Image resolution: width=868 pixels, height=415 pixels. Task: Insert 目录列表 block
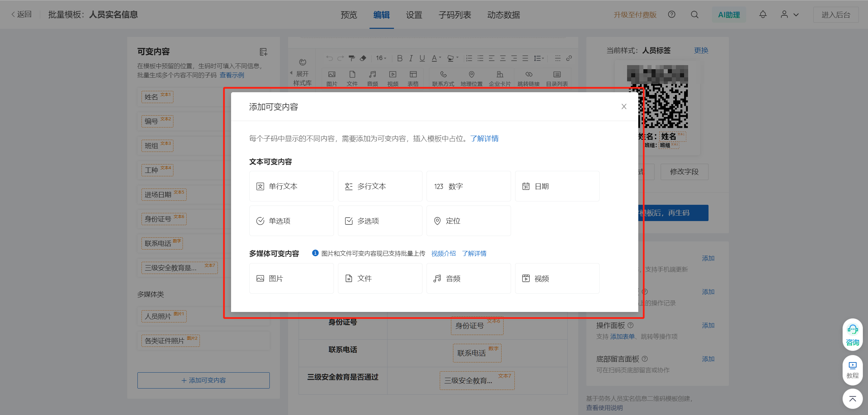pyautogui.click(x=557, y=78)
